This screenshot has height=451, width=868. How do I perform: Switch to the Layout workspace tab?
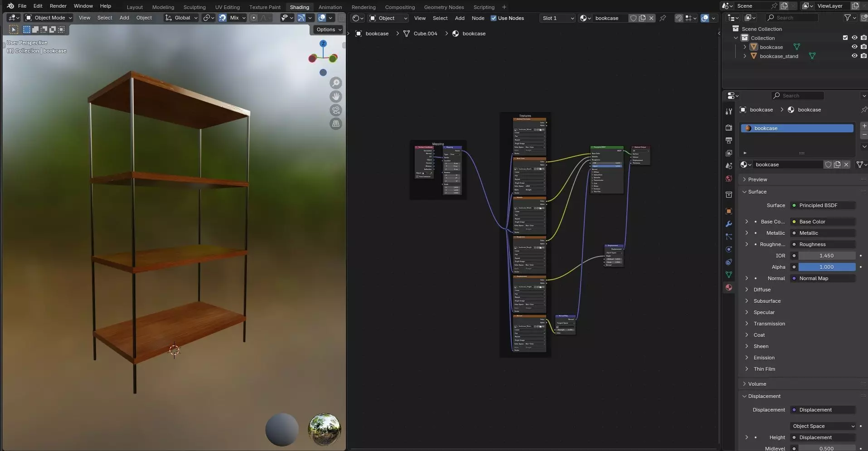coord(135,7)
